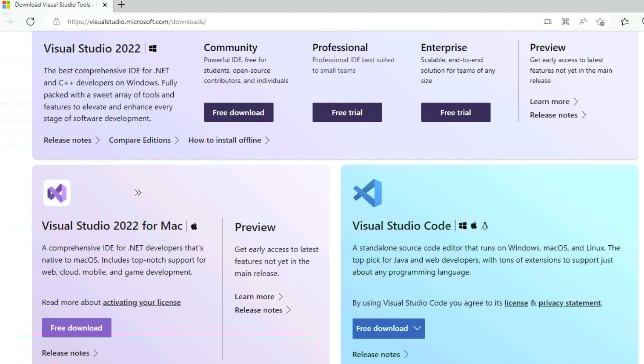The image size is (644, 364).
Task: Click Windows icon next to Visual Studio 2022
Action: click(153, 49)
